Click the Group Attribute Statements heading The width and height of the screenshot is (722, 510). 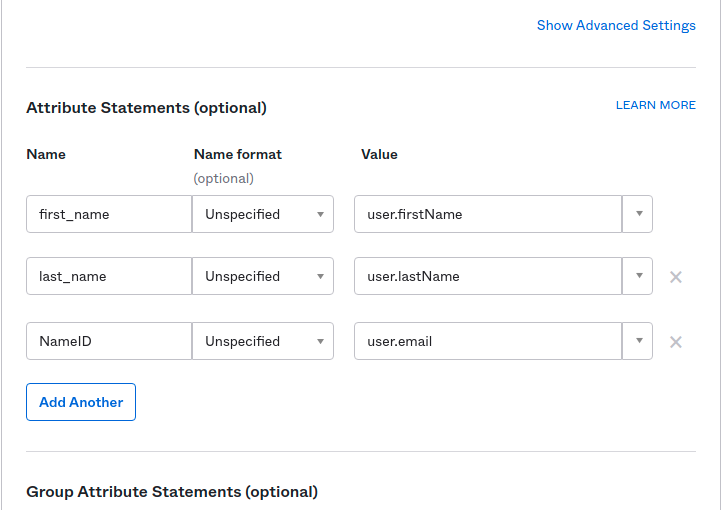[x=172, y=492]
